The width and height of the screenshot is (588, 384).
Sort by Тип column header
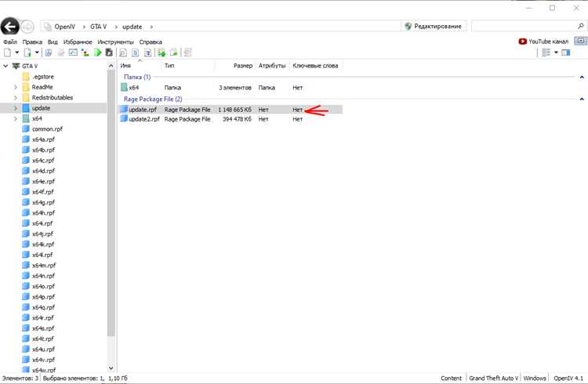tap(188, 66)
